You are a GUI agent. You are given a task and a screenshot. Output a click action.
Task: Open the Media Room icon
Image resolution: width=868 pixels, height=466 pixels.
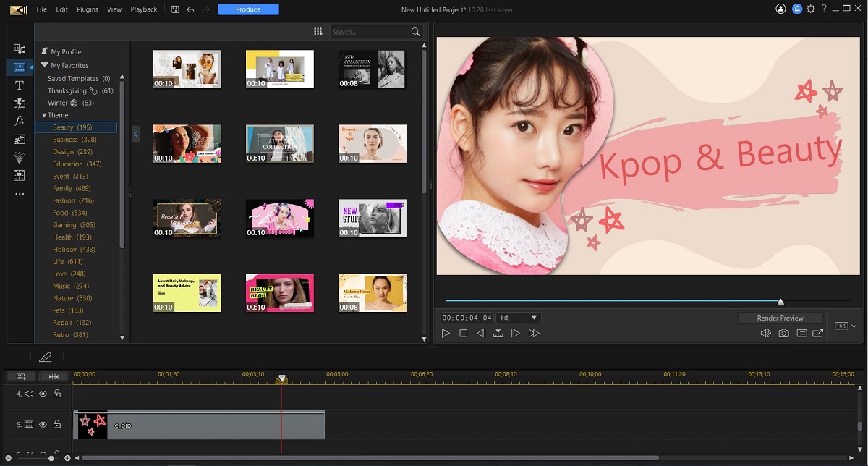point(20,48)
